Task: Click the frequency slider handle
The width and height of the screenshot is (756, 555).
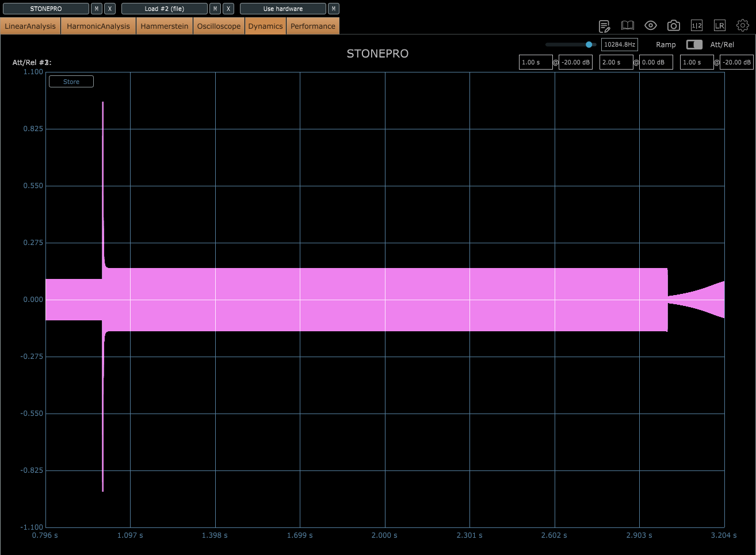Action: (x=589, y=44)
